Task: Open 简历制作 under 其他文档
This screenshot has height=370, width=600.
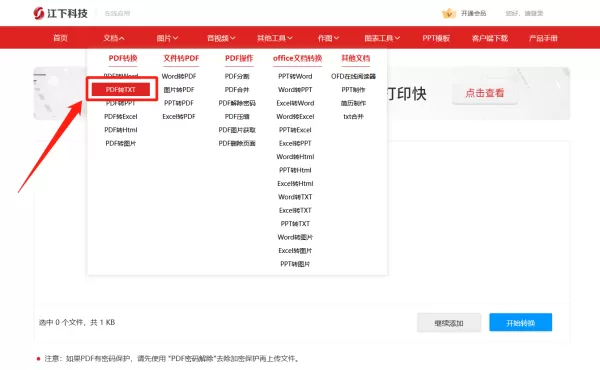Action: pyautogui.click(x=354, y=103)
